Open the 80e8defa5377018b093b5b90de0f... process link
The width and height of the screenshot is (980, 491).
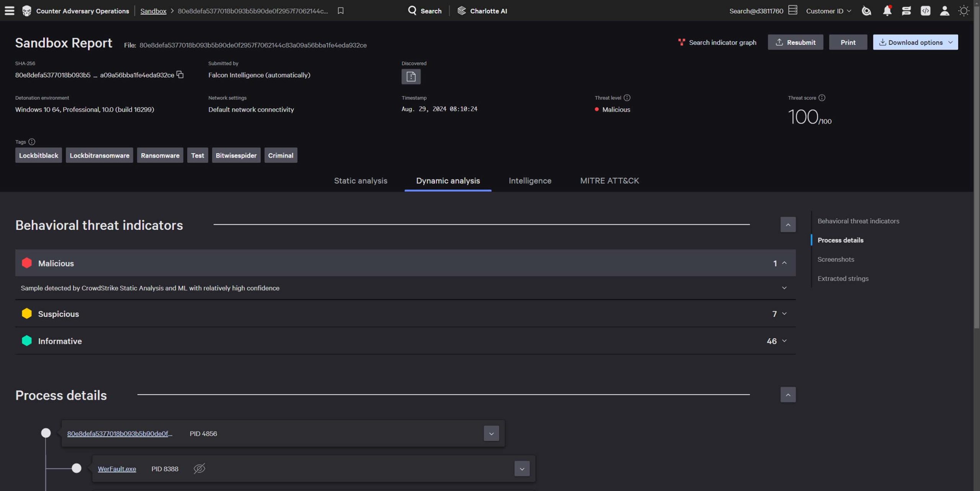120,434
